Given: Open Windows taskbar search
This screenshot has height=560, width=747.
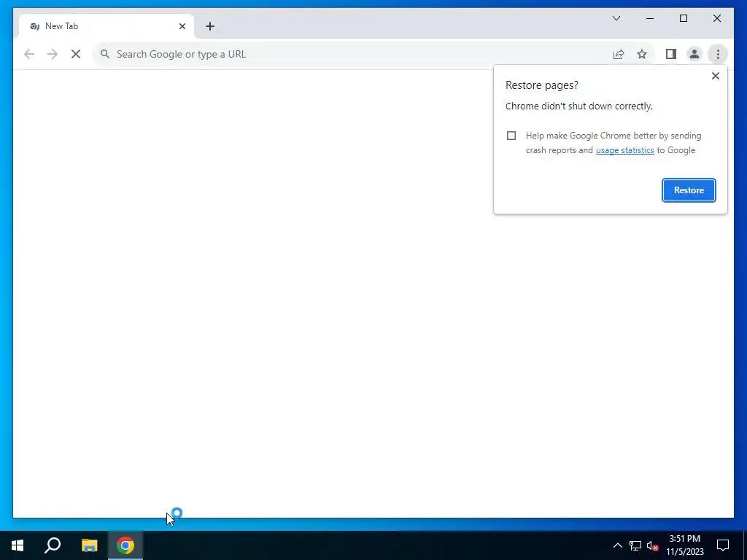Looking at the screenshot, I should pyautogui.click(x=53, y=545).
